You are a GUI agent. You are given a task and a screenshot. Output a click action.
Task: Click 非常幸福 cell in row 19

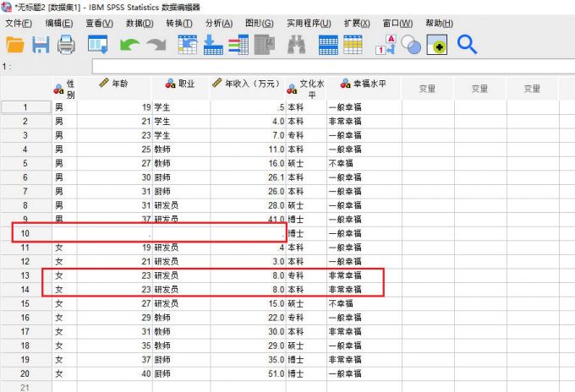(x=364, y=360)
